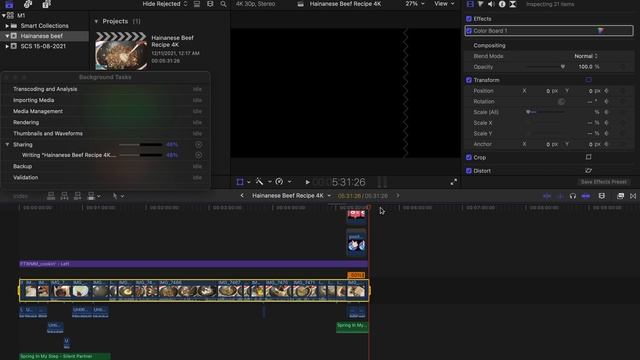Show the Effects browser icon
Image resolution: width=640 pixels, height=360 pixels.
[x=620, y=196]
